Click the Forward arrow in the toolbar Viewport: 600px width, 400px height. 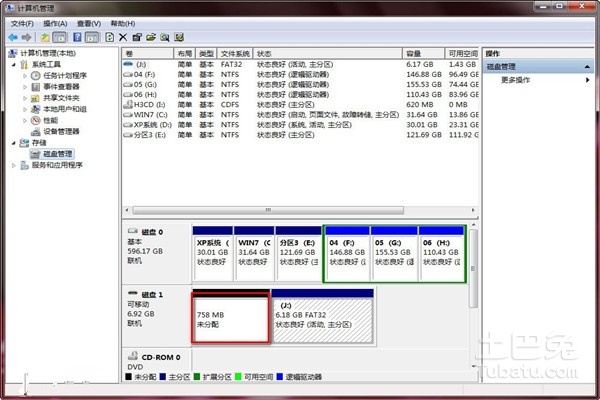pyautogui.click(x=24, y=37)
